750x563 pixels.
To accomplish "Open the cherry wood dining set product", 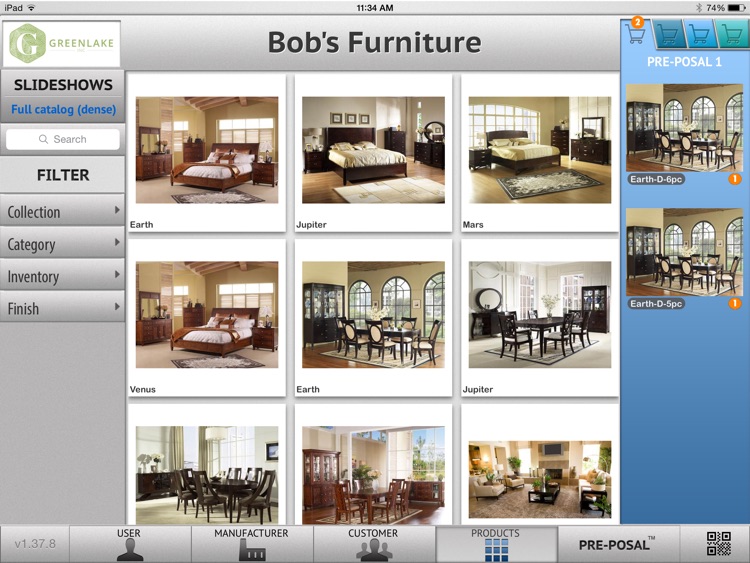I will 373,465.
